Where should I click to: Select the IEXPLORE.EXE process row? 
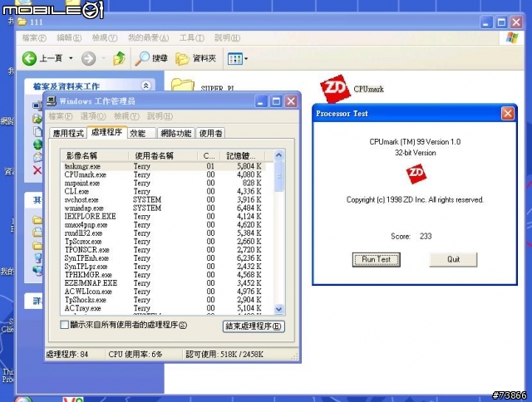163,216
